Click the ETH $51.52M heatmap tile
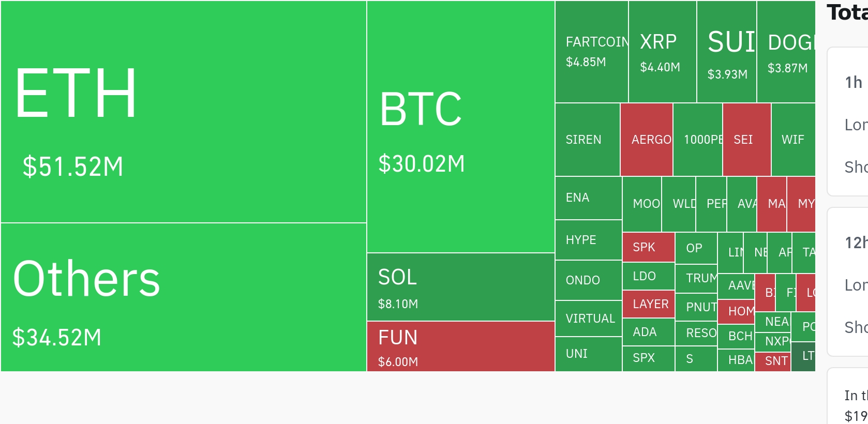The height and width of the screenshot is (424, 868). point(184,112)
